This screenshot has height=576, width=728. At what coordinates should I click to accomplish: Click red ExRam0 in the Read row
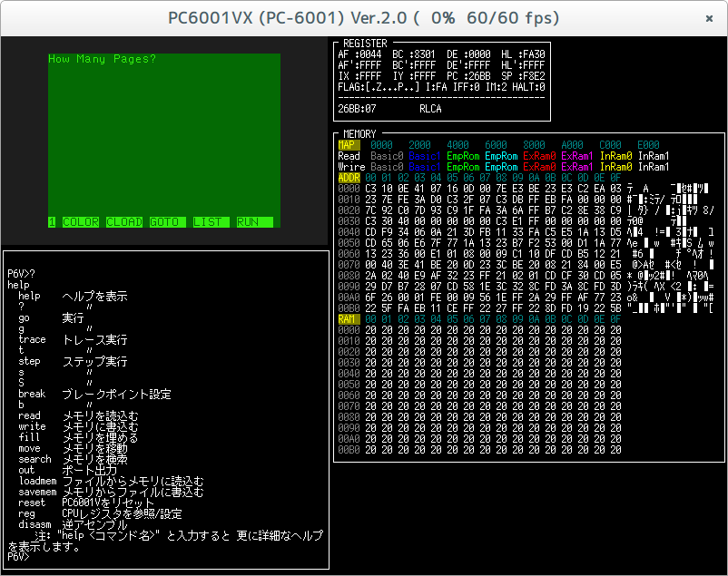click(539, 156)
